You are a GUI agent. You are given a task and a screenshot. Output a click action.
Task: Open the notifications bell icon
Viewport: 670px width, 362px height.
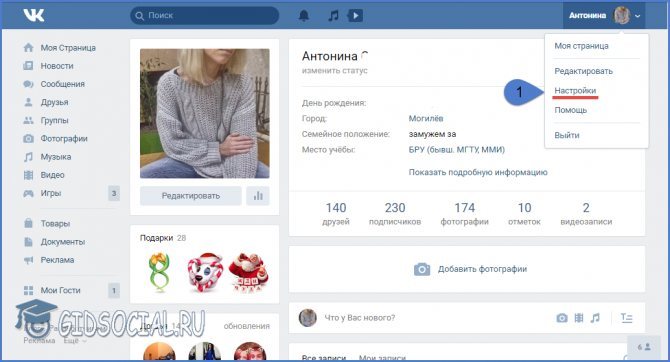304,16
